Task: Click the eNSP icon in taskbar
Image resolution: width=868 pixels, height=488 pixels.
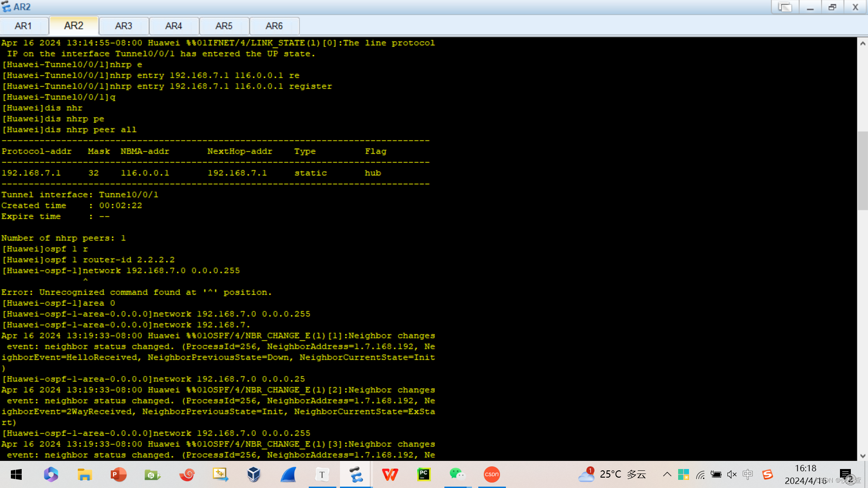Action: (356, 474)
